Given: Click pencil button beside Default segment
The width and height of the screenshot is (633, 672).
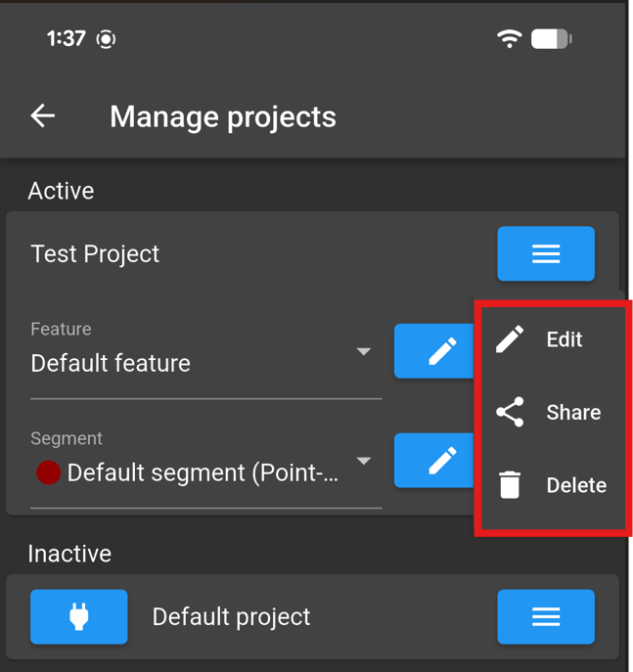Looking at the screenshot, I should [x=434, y=461].
